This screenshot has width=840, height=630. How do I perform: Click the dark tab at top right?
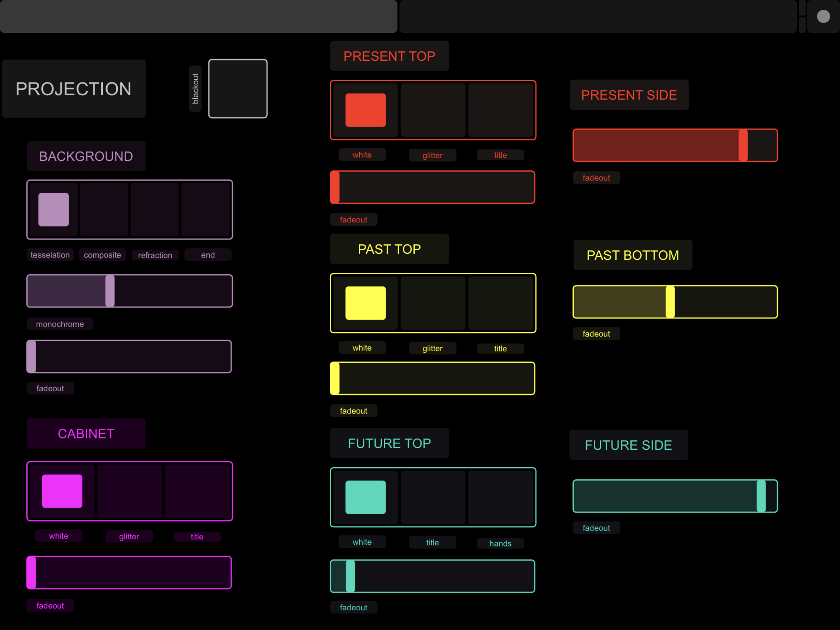tap(598, 16)
